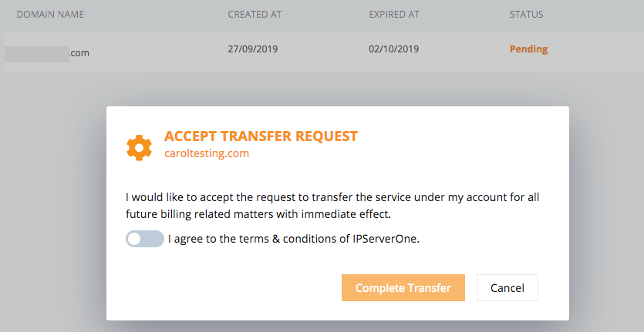
Task: Enable the terms & conditions agreement toggle
Action: (144, 239)
